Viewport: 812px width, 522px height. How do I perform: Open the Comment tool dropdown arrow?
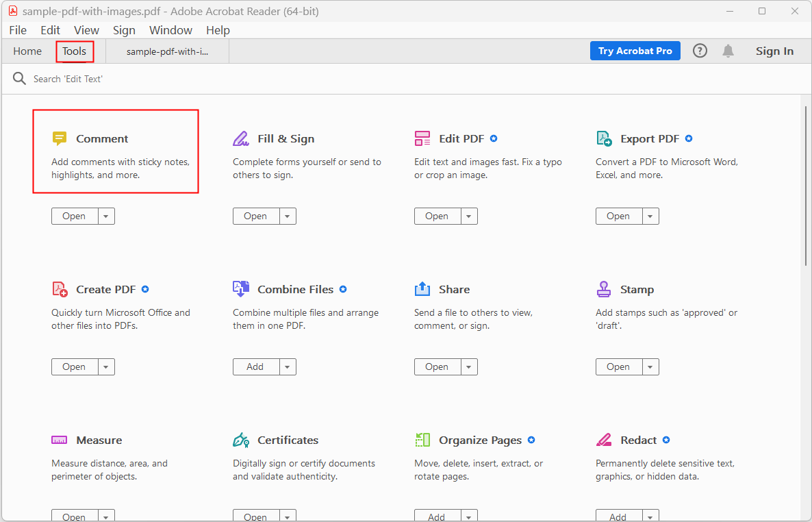pos(105,216)
